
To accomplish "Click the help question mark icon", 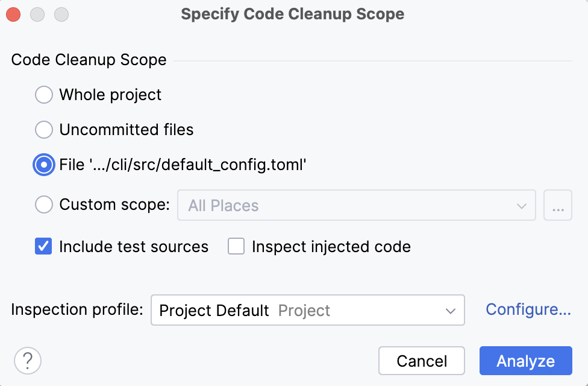I will (x=27, y=360).
